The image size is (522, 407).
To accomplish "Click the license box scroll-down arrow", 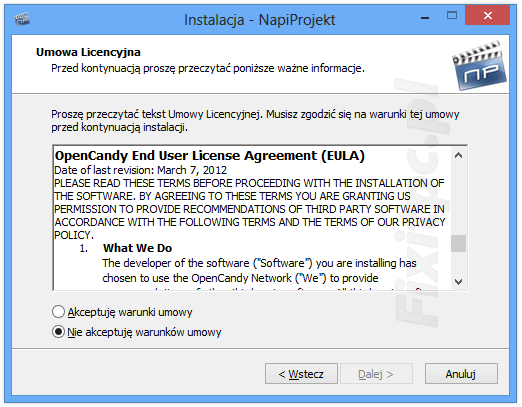I will 458,282.
